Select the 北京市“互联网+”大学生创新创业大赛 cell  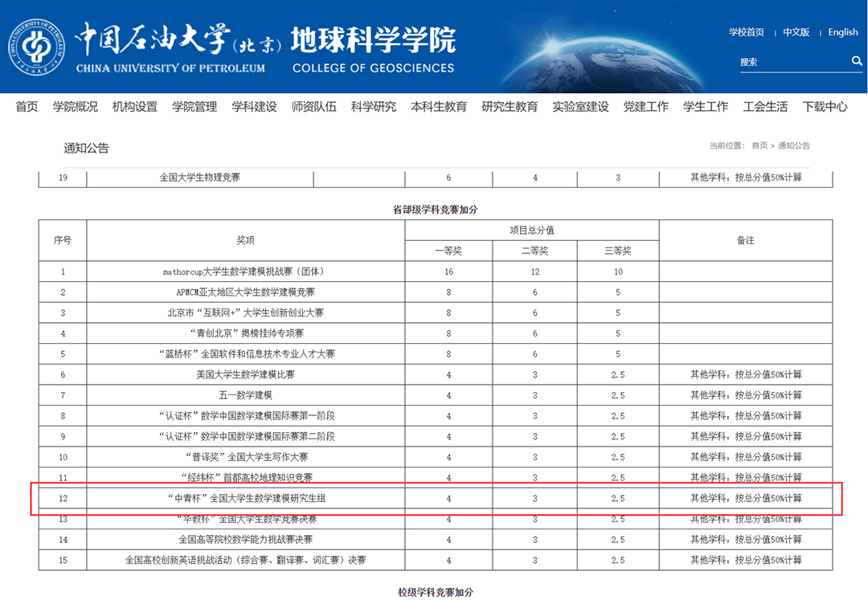tap(246, 312)
